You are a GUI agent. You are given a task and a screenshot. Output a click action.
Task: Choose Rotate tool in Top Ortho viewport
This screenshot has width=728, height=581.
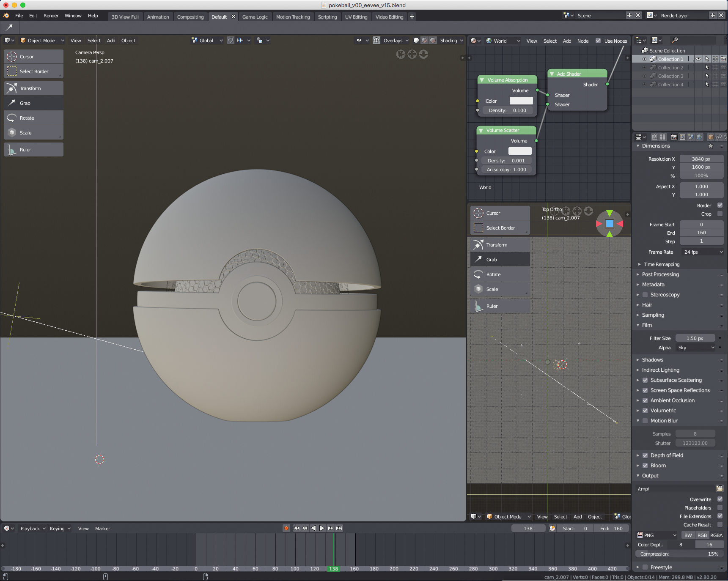[x=500, y=274]
